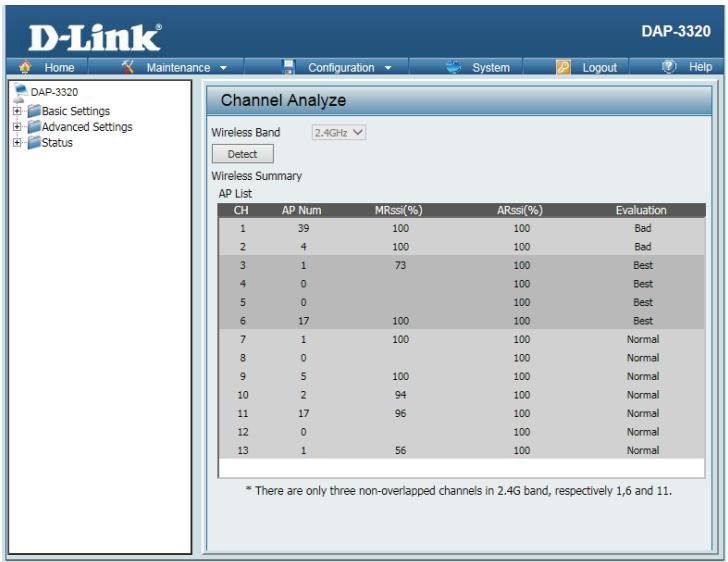Click the ARssi(%) column header

click(x=520, y=210)
